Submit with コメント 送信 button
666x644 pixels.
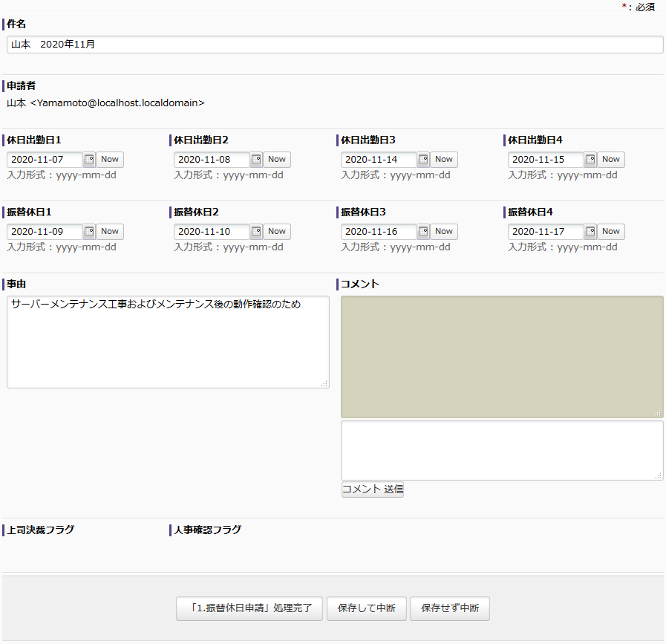372,489
